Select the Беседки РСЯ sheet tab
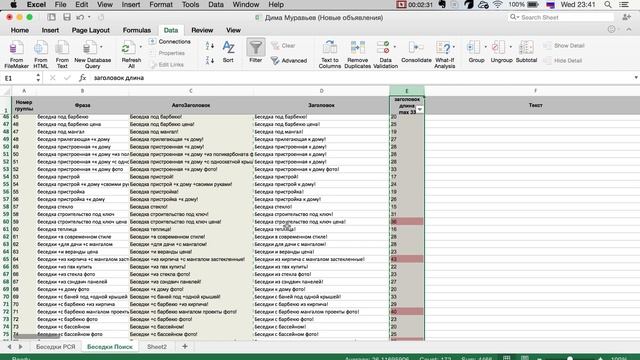This screenshot has width=640, height=360. 56,347
